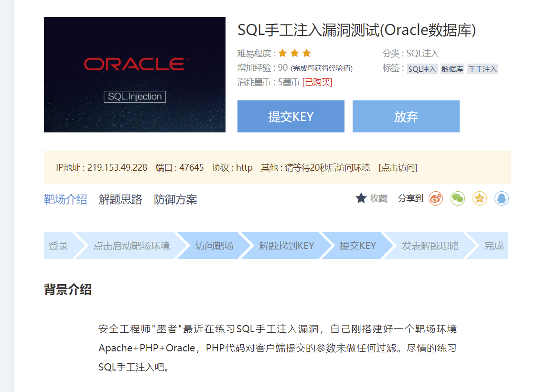Toggle the 收藏 favorite star
The width and height of the screenshot is (538, 392).
361,198
